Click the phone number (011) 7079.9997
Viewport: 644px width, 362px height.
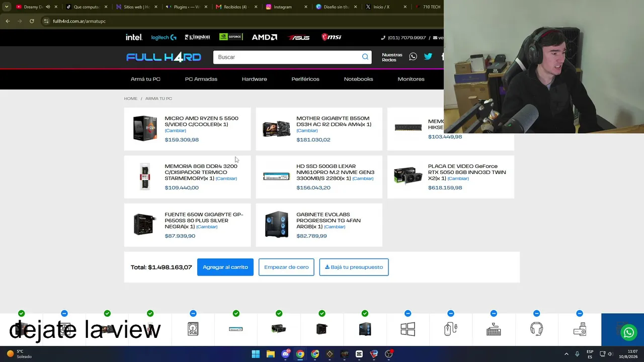[407, 38]
